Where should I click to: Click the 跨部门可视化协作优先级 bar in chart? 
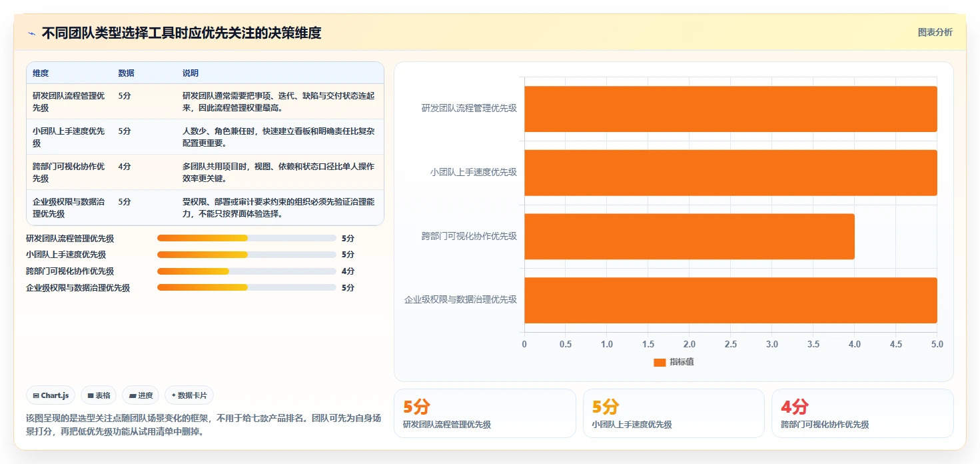coord(690,237)
